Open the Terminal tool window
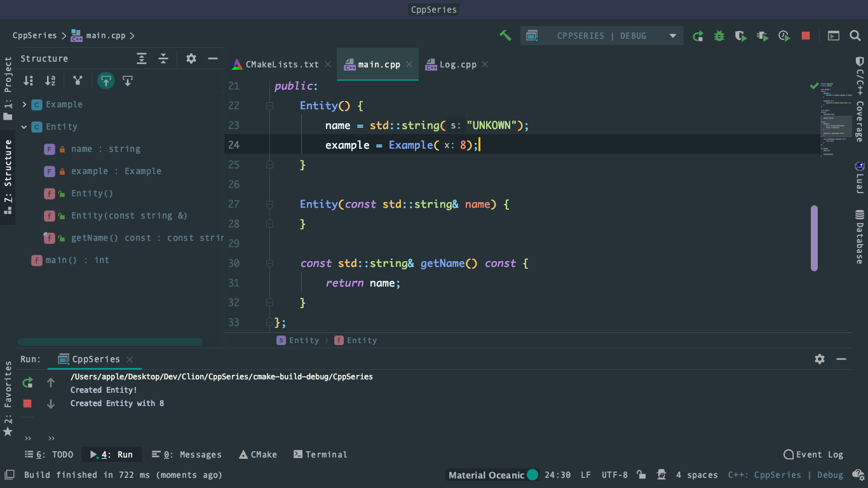The width and height of the screenshot is (868, 488). (320, 454)
